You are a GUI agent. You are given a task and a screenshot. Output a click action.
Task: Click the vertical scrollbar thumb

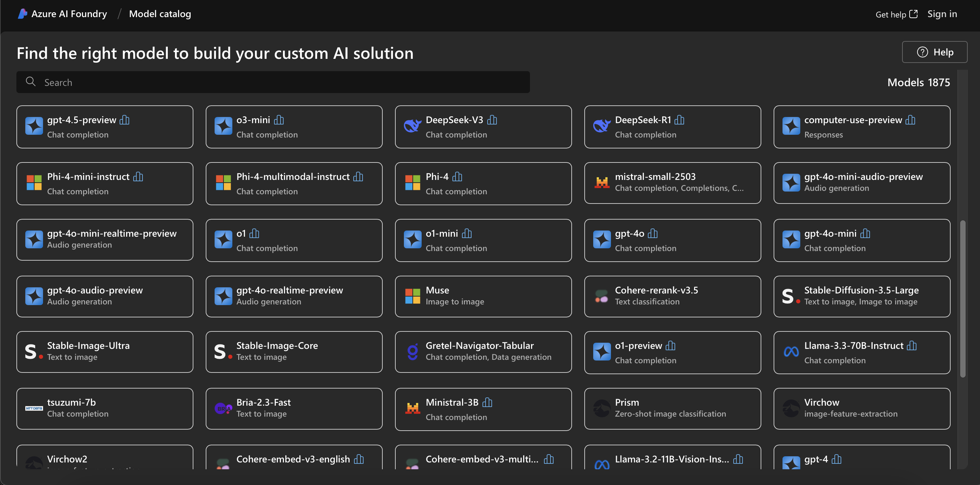point(963,299)
